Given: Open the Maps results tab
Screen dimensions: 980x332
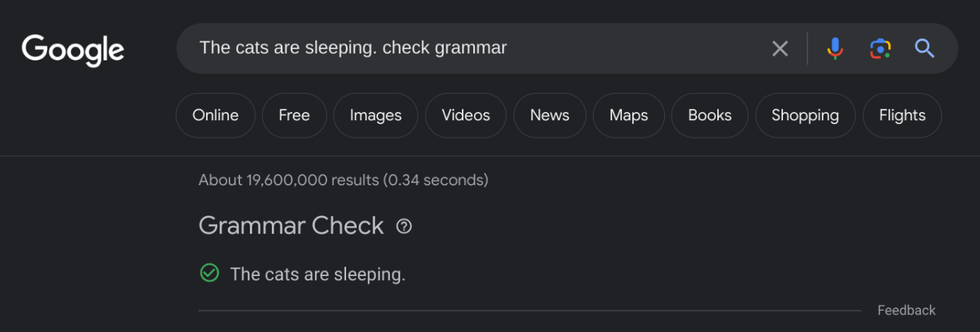Looking at the screenshot, I should 629,116.
